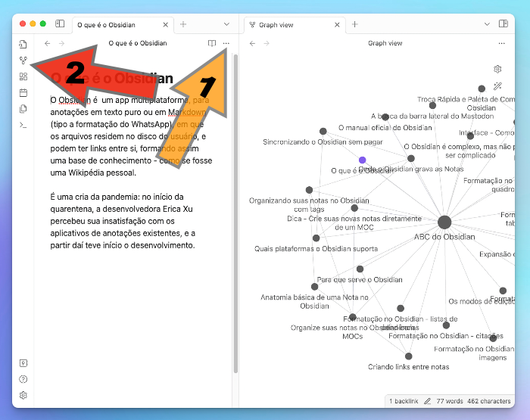Open quick switcher icon in ribbon
Image resolution: width=530 pixels, height=420 pixels.
[x=23, y=44]
